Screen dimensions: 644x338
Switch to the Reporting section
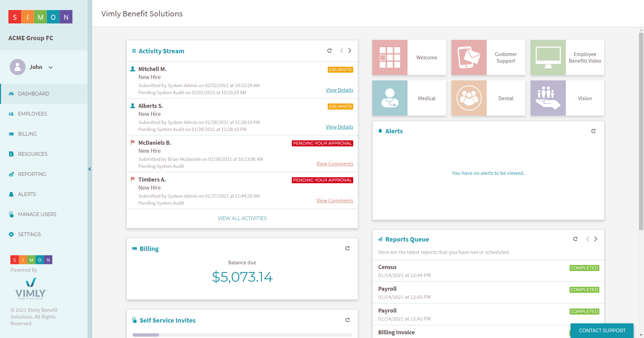click(32, 174)
